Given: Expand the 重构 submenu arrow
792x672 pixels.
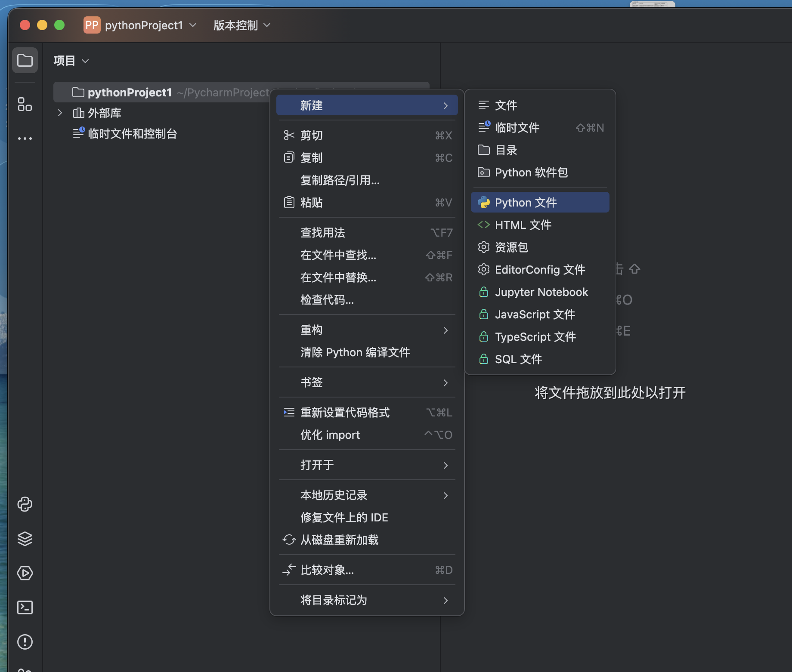Looking at the screenshot, I should point(445,330).
